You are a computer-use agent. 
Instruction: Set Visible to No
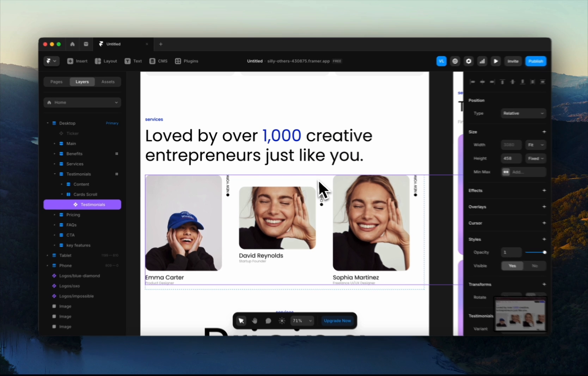click(534, 266)
